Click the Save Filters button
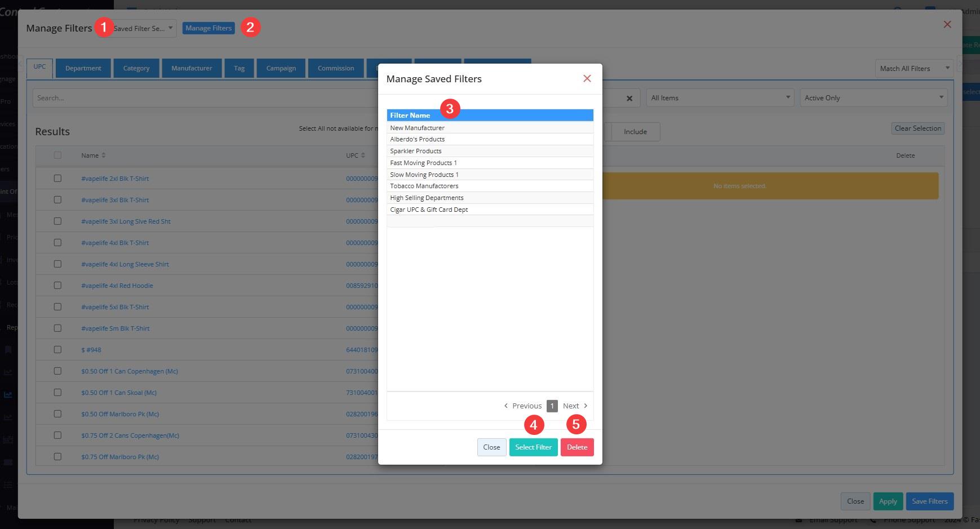The height and width of the screenshot is (529, 980). [x=929, y=501]
